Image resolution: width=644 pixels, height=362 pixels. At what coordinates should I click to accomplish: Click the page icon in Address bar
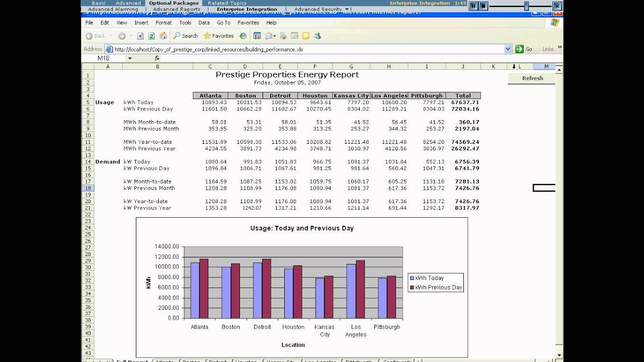(x=109, y=49)
